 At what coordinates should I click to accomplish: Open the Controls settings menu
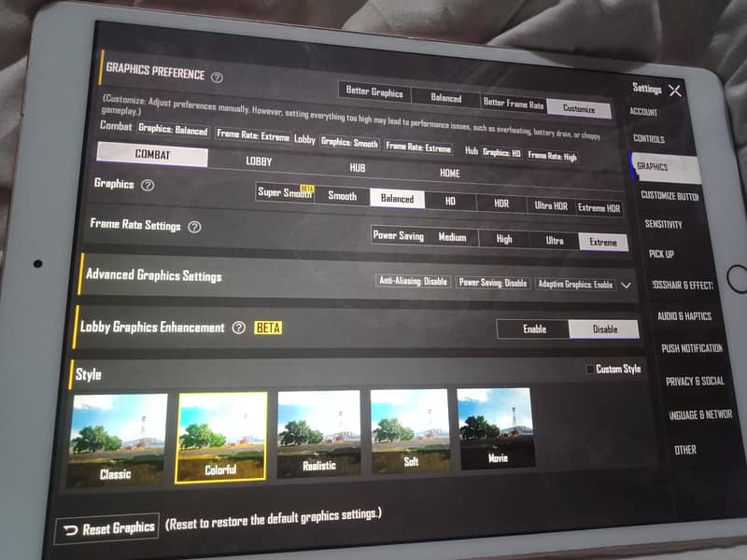tap(648, 139)
